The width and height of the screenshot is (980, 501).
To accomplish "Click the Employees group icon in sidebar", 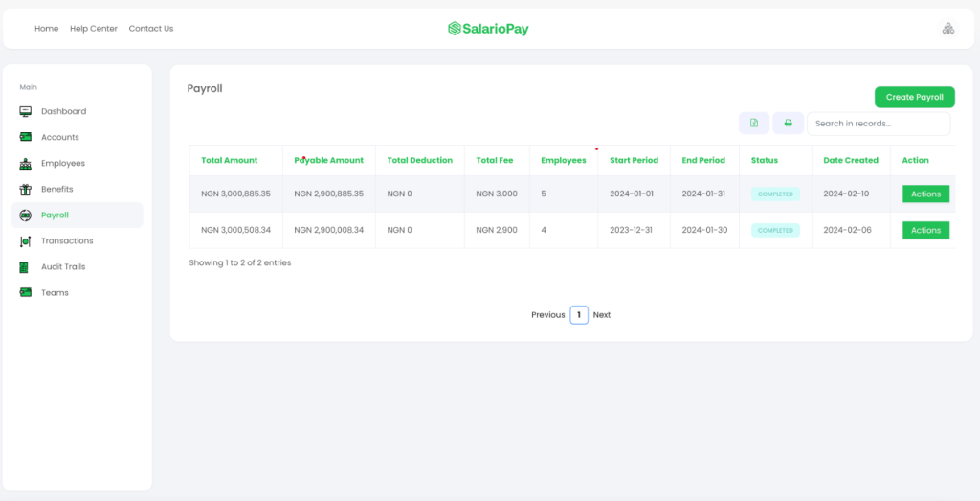I will [26, 163].
